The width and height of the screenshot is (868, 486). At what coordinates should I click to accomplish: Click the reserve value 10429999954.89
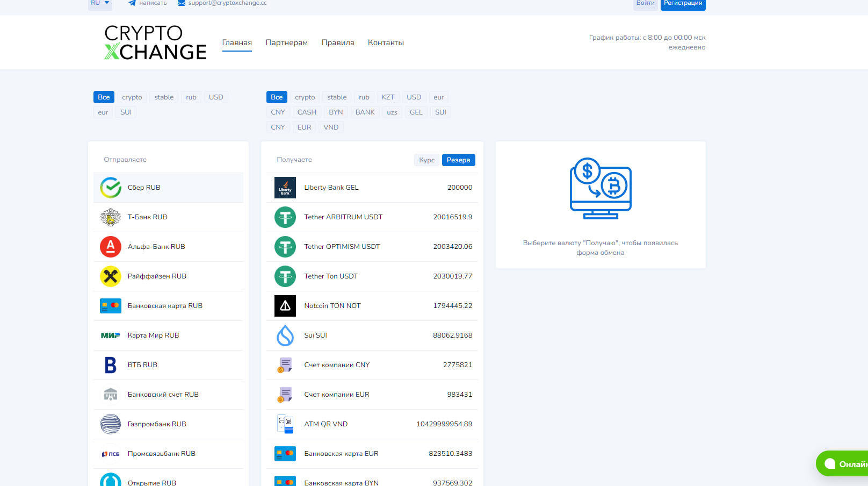pyautogui.click(x=444, y=424)
